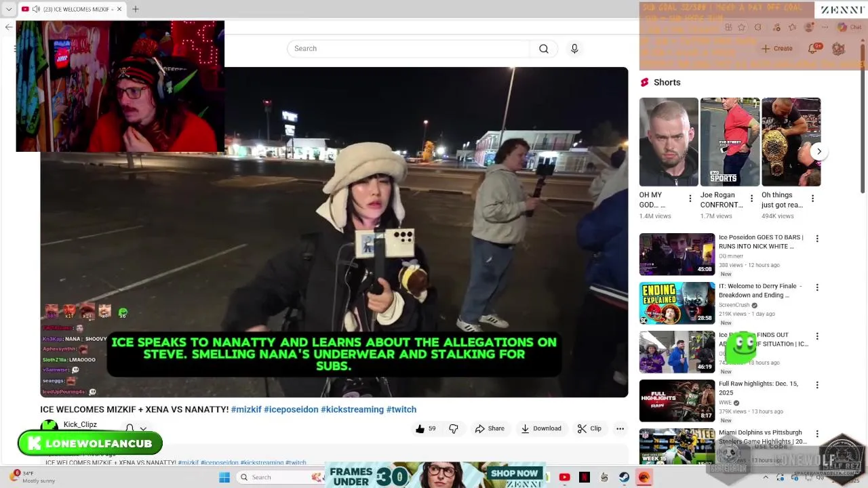Open the Shorts section logo icon
The height and width of the screenshot is (488, 868).
click(644, 82)
